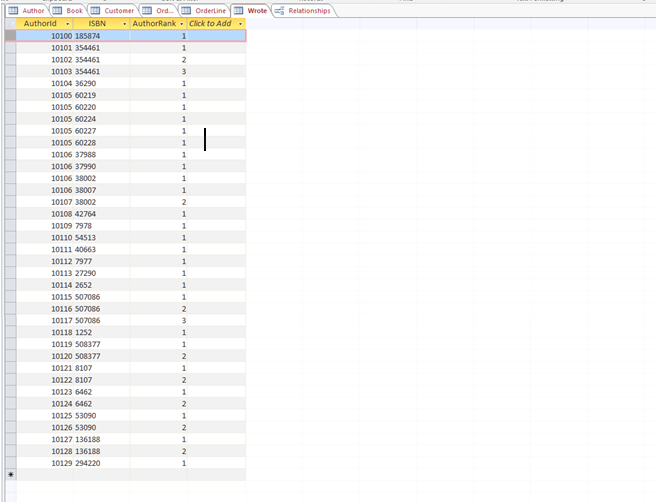Click the ISBN cell 36290
Viewport: 656px width, 502px height.
click(x=102, y=83)
